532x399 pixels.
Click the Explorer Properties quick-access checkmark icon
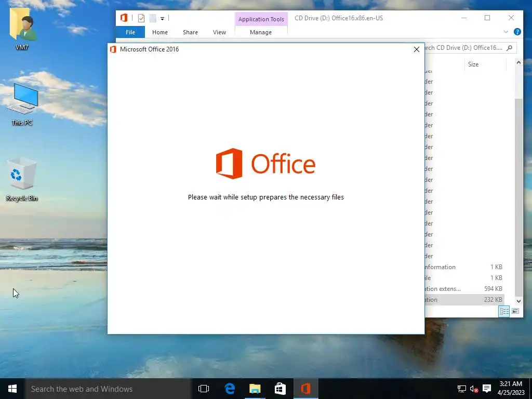point(141,18)
